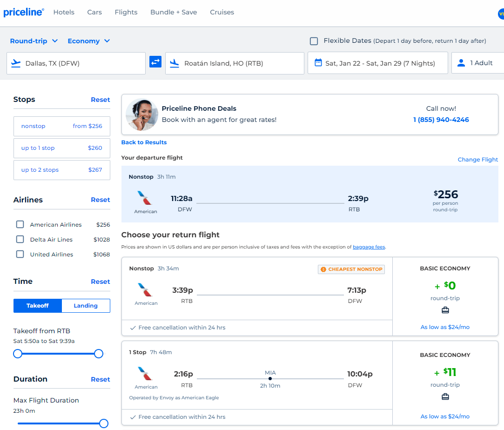Click the calendar icon in the dates field
This screenshot has height=430, width=504.
click(318, 62)
